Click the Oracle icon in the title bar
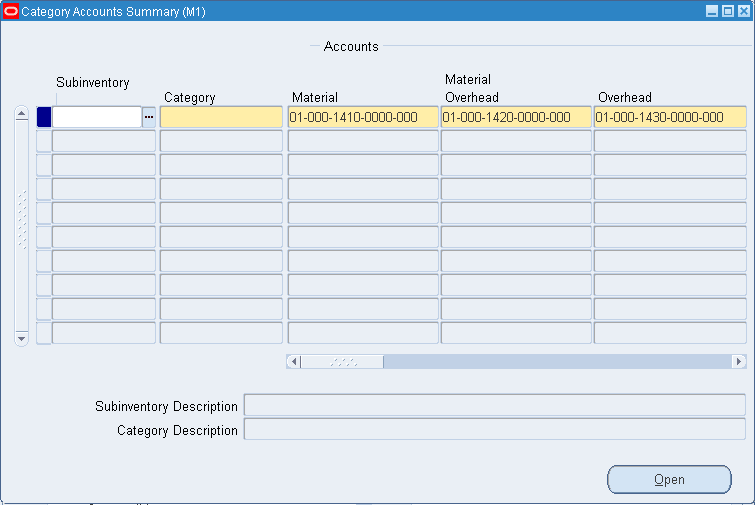Screen dimensions: 756x505 11,11
